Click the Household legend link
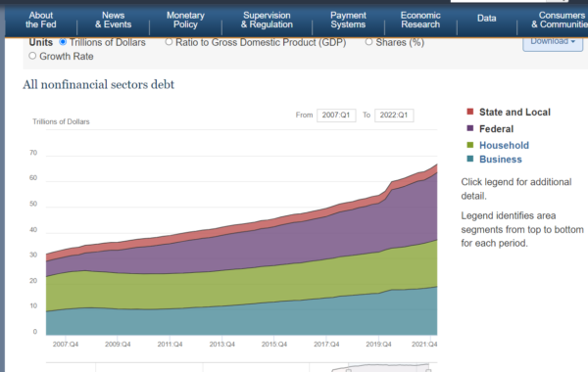 [504, 145]
